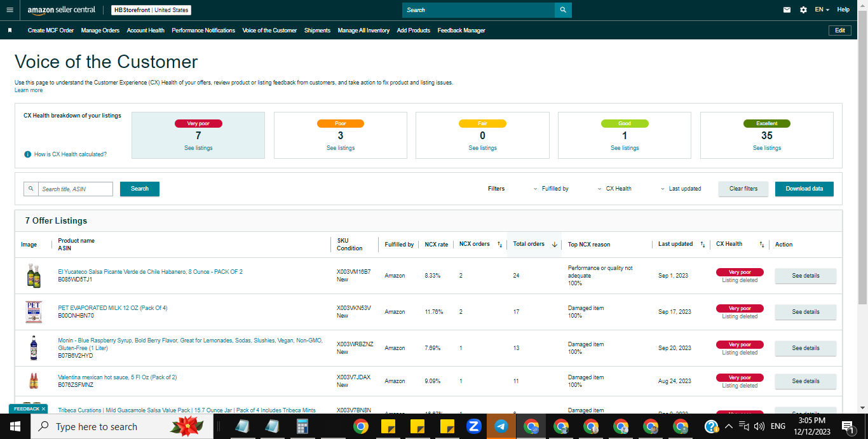Show hidden system tray icons
Screen dimensions: 868x439
728,426
